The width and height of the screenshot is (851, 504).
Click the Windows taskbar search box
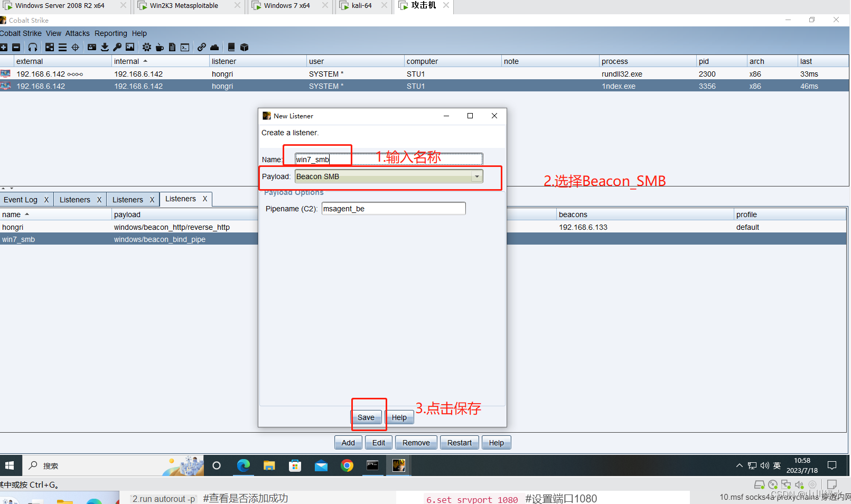113,465
